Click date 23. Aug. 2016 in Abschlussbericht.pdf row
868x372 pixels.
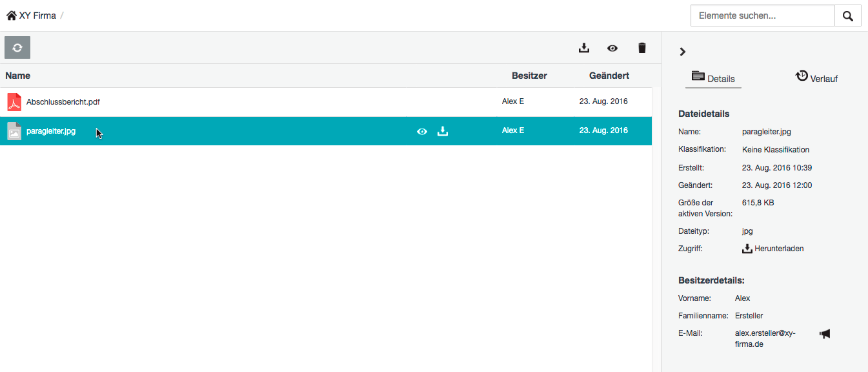[x=603, y=101]
